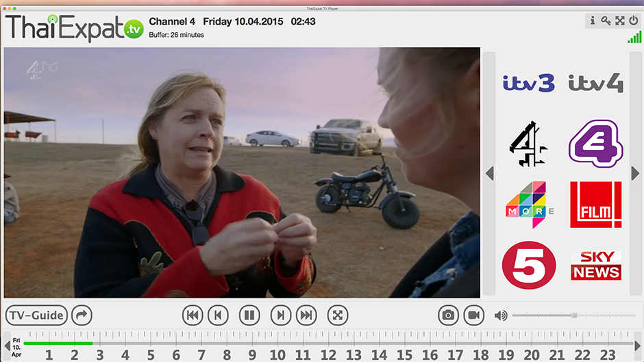Skip to the previous programme
644x362 pixels.
point(193,315)
